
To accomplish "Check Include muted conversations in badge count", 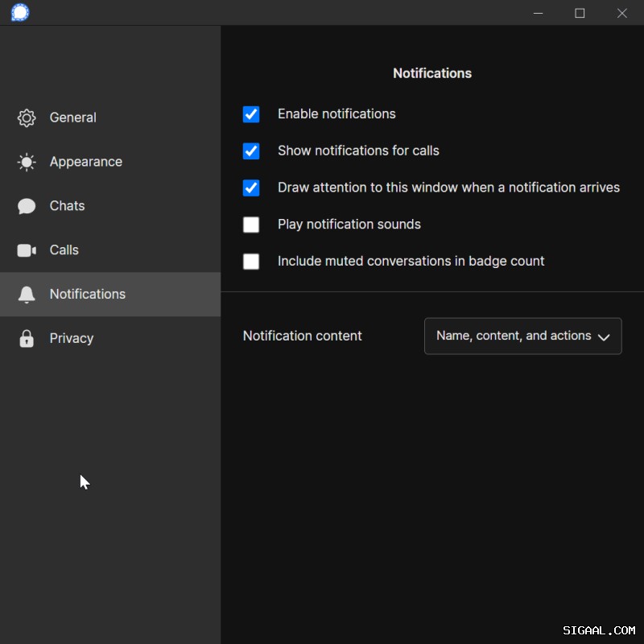I will [251, 262].
